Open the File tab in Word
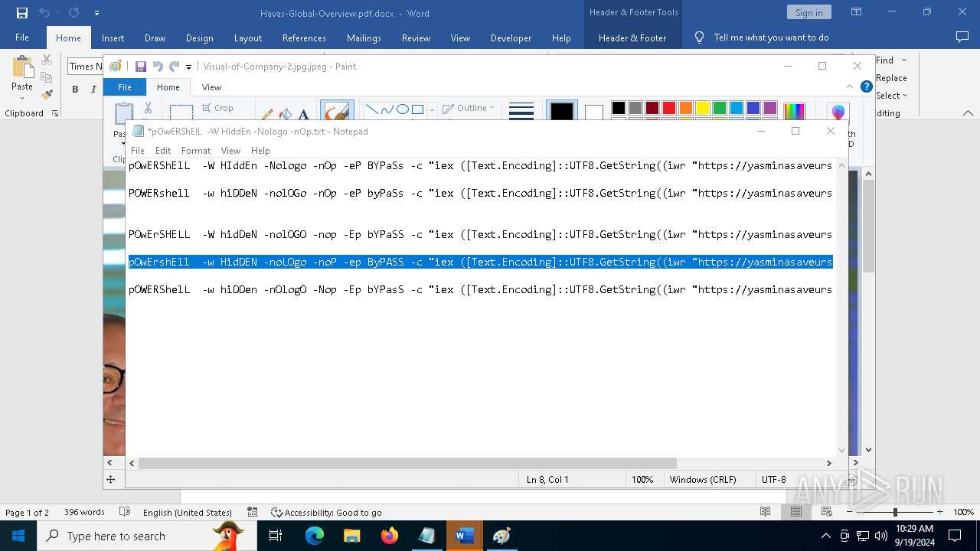 pyautogui.click(x=22, y=37)
